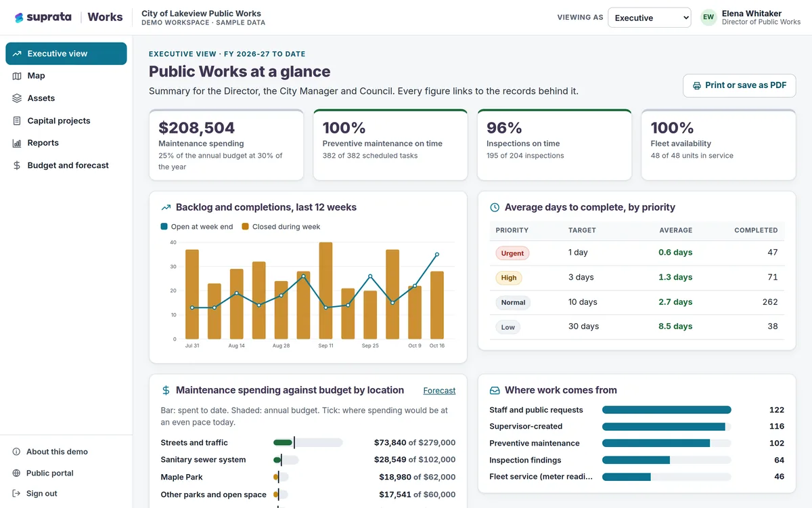Screen dimensions: 812x508
Task: Click the Oct 16 line point in chart
Action: point(437,255)
